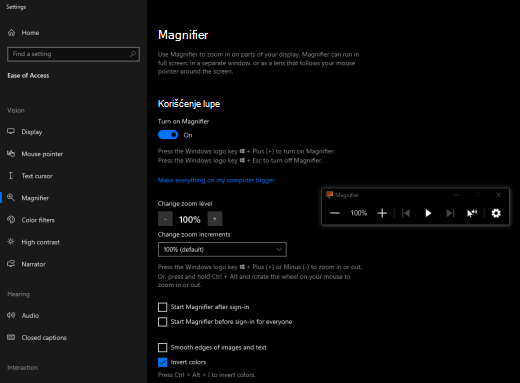Turn off the Magnifier toggle switch
The width and height of the screenshot is (520, 383).
coord(168,135)
